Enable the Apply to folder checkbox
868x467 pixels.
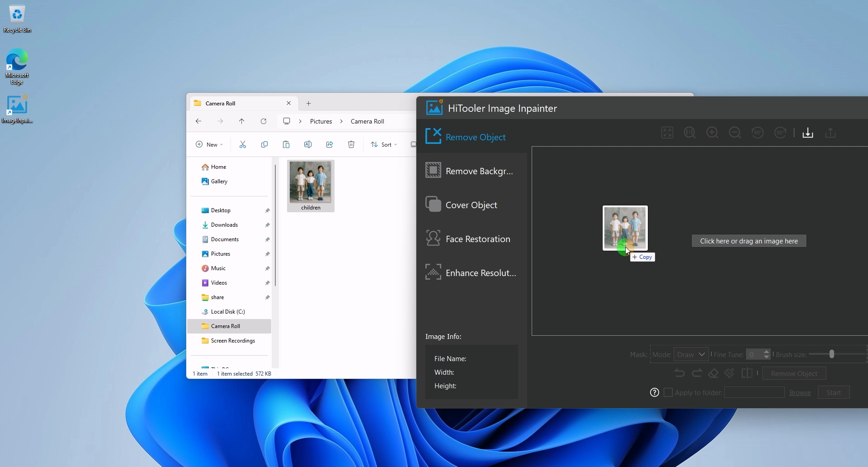tap(668, 392)
